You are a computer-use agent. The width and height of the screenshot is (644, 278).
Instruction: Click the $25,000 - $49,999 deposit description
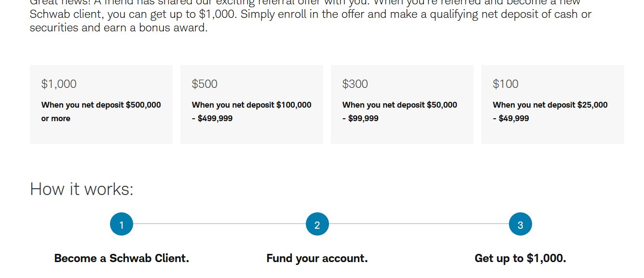pyautogui.click(x=550, y=111)
